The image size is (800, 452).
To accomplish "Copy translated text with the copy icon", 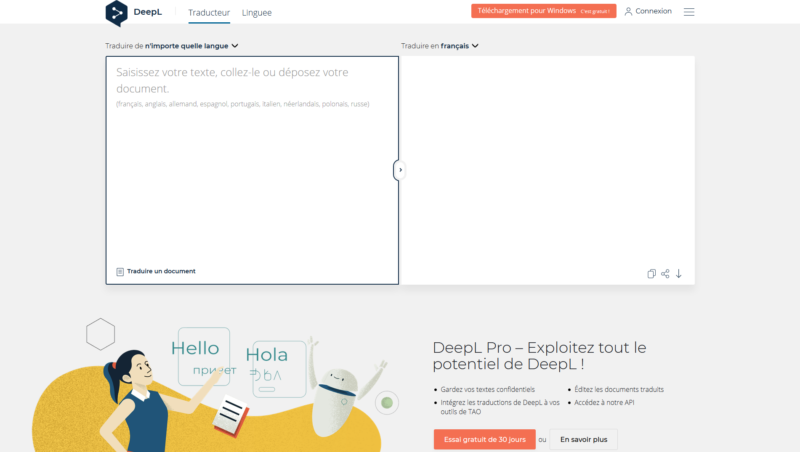I will point(651,274).
